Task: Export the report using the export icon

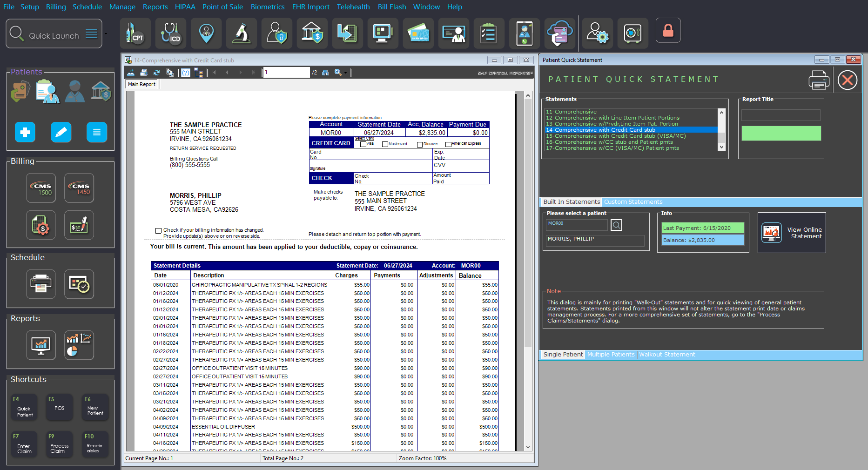Action: (131, 73)
